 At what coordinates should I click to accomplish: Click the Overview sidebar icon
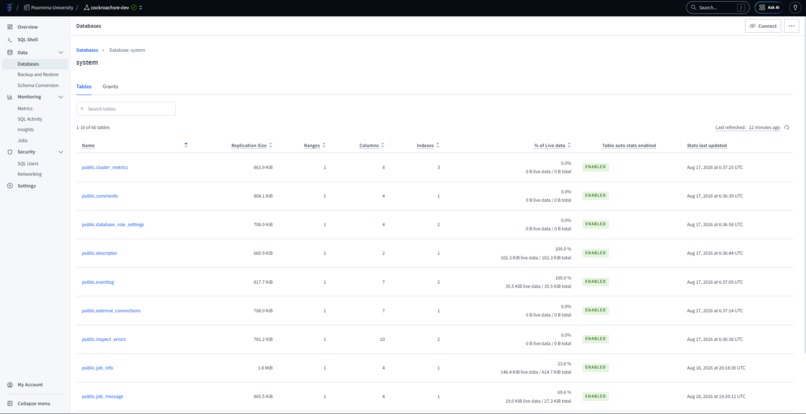[x=10, y=27]
